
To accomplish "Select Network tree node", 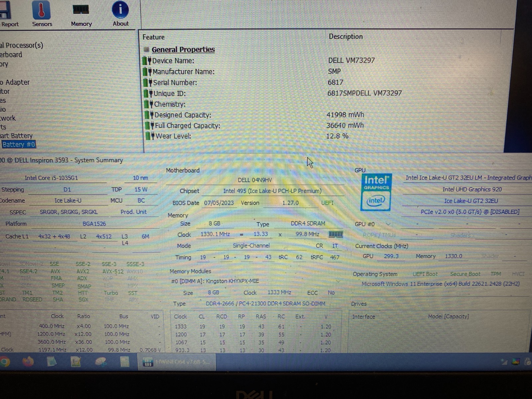I will tap(8, 118).
